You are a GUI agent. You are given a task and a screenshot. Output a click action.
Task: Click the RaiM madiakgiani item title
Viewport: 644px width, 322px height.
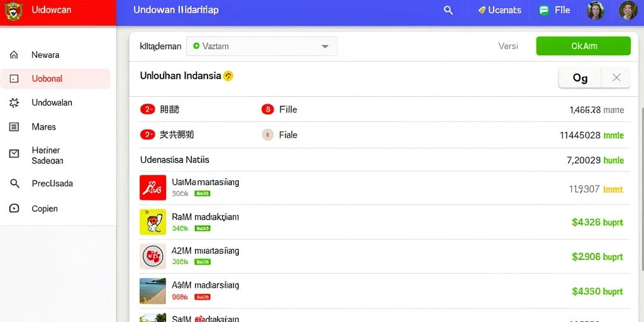(206, 217)
